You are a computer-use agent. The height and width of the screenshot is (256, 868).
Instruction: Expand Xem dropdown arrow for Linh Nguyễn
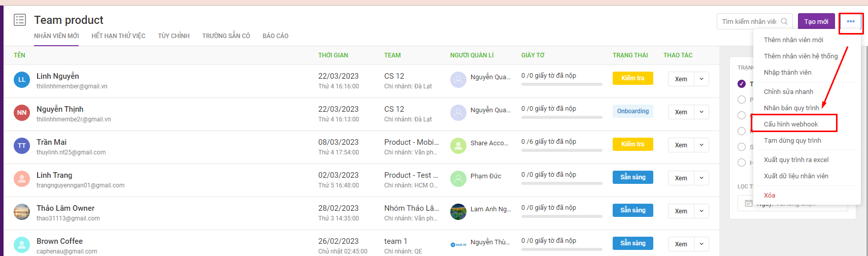tap(702, 79)
